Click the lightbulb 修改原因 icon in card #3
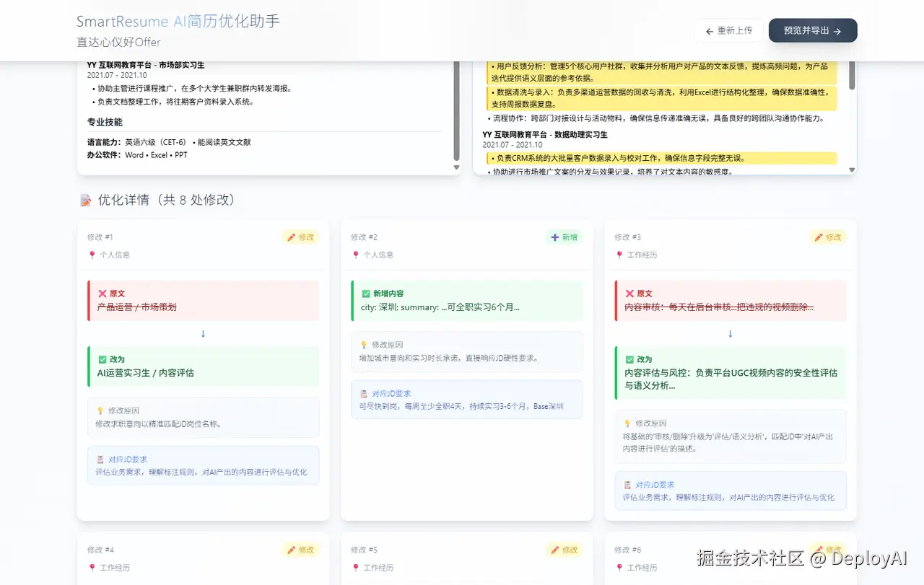The width and height of the screenshot is (924, 585). tap(627, 423)
